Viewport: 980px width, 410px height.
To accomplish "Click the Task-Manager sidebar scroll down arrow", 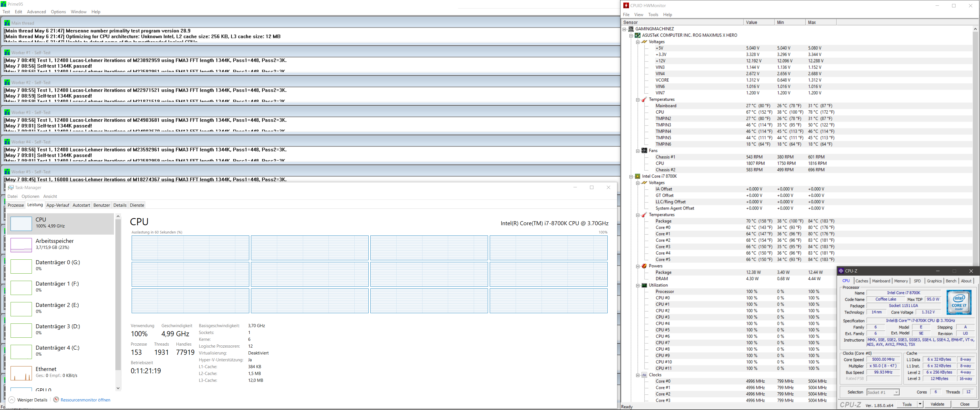I will click(x=118, y=388).
